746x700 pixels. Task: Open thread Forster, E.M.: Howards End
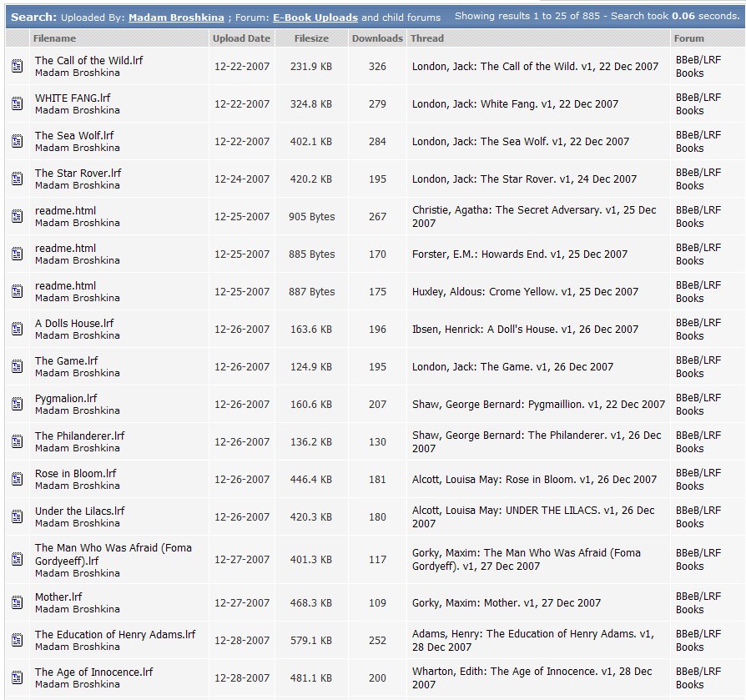click(520, 254)
